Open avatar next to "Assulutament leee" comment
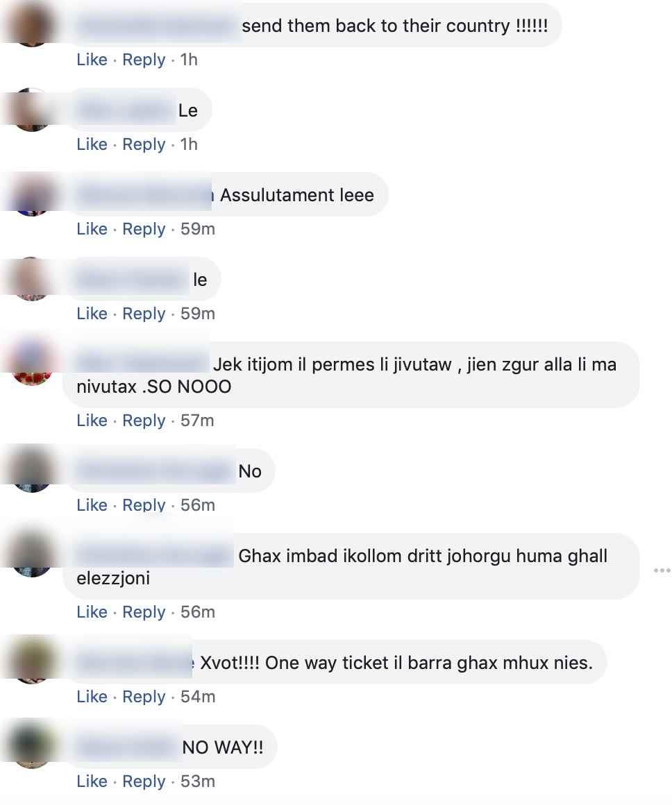The height and width of the screenshot is (805, 672). click(32, 194)
